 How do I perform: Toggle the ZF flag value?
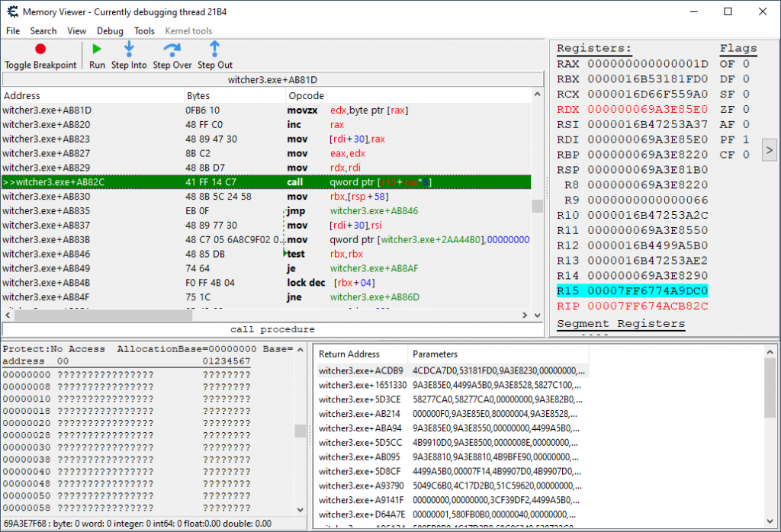(x=746, y=109)
